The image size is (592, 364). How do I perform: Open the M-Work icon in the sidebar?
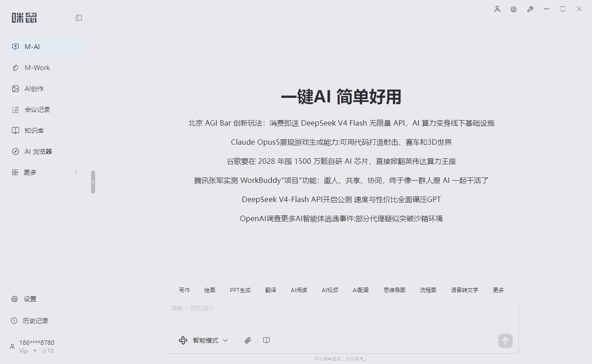point(15,68)
